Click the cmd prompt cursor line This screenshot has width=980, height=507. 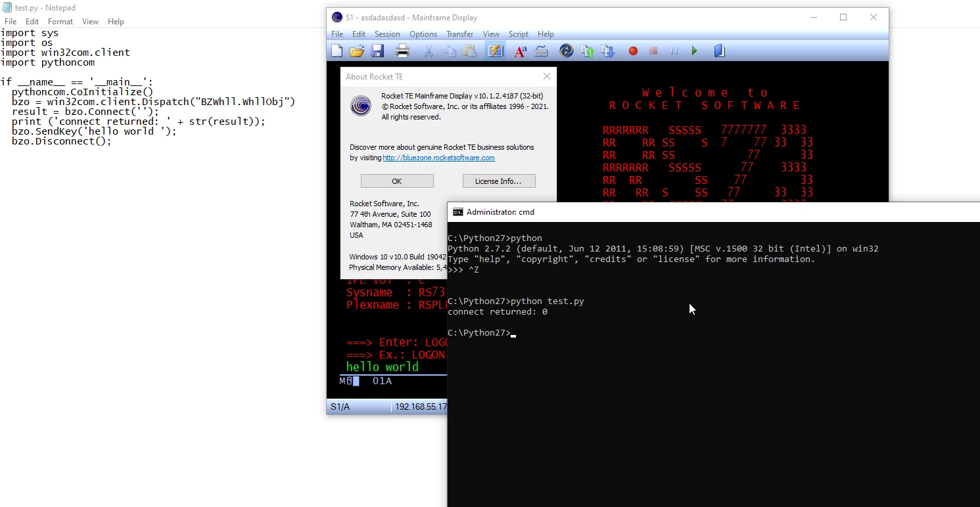click(x=482, y=333)
